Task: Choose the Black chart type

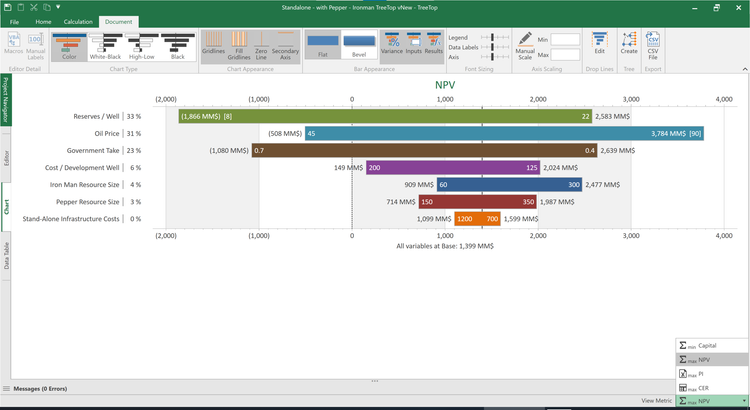Action: pyautogui.click(x=178, y=46)
